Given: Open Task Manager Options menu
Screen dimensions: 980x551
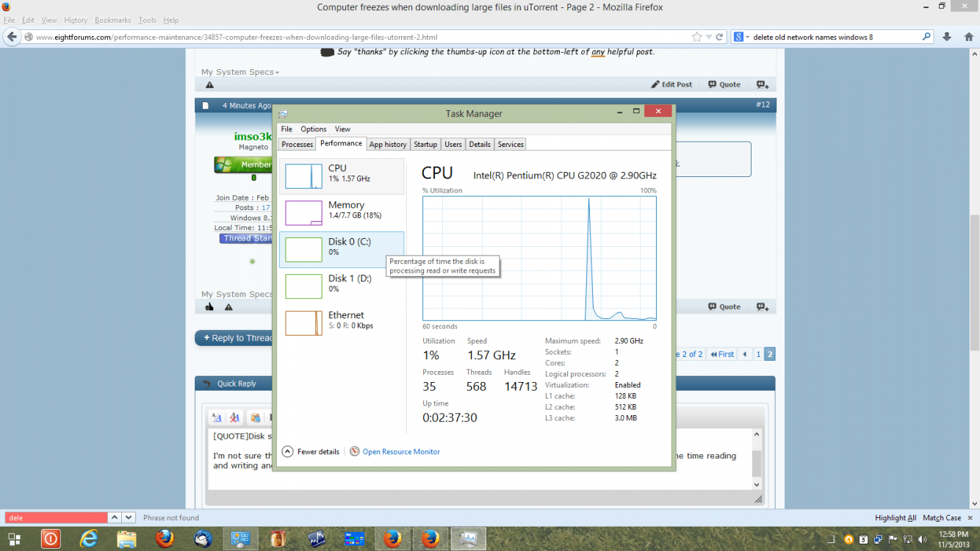Looking at the screenshot, I should click(314, 129).
